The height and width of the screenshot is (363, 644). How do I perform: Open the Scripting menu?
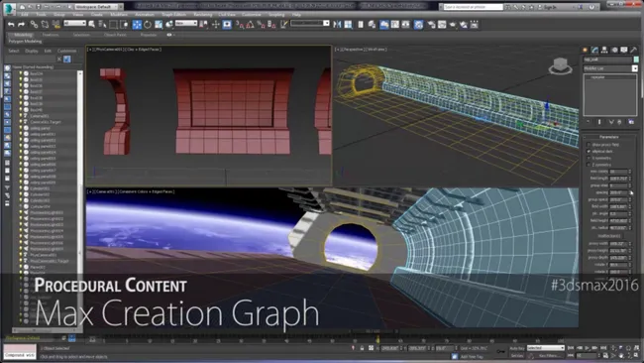point(276,15)
